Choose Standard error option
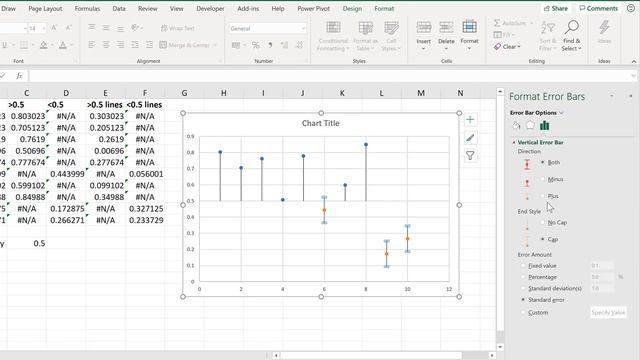This screenshot has height=360, width=640. coord(523,300)
